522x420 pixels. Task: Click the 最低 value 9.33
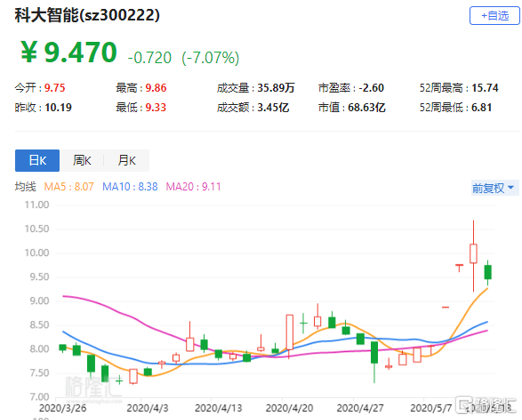(156, 108)
